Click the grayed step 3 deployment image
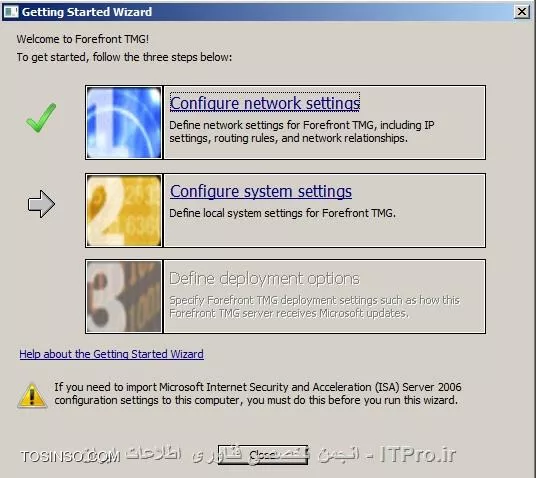536x478 pixels. point(124,296)
